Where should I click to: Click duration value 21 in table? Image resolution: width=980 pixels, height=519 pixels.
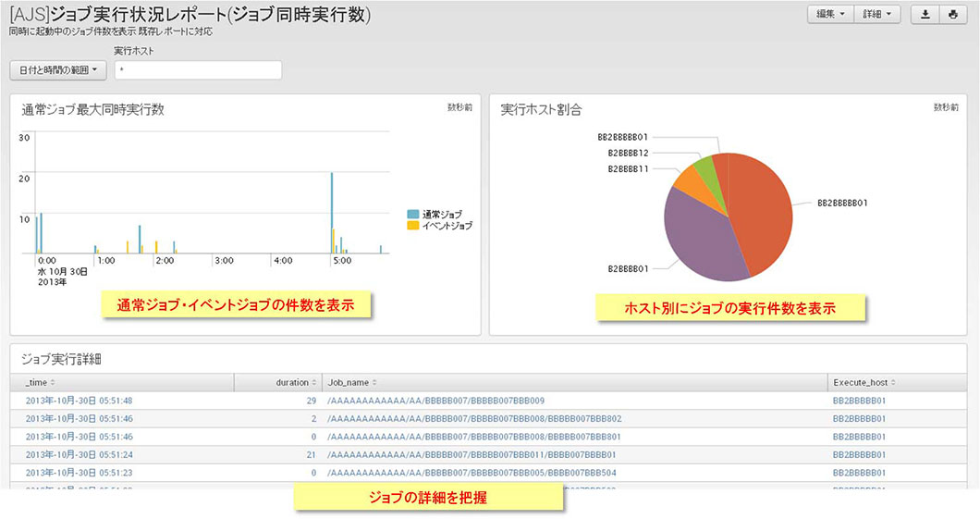[311, 454]
